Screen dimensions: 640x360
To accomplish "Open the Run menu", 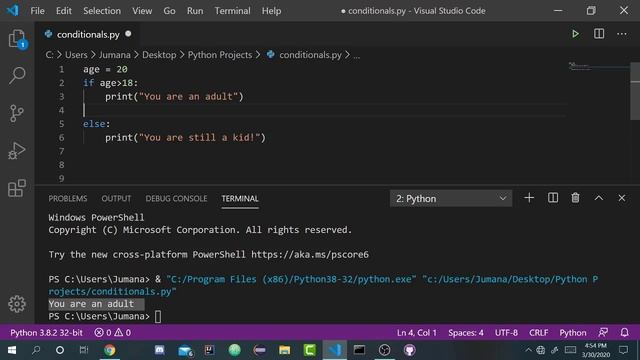I will pyautogui.click(x=195, y=11).
